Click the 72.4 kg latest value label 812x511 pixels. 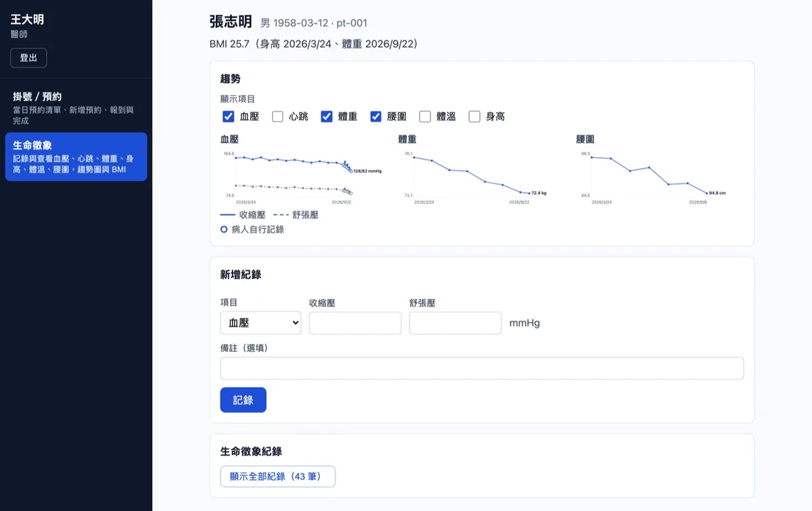point(539,193)
